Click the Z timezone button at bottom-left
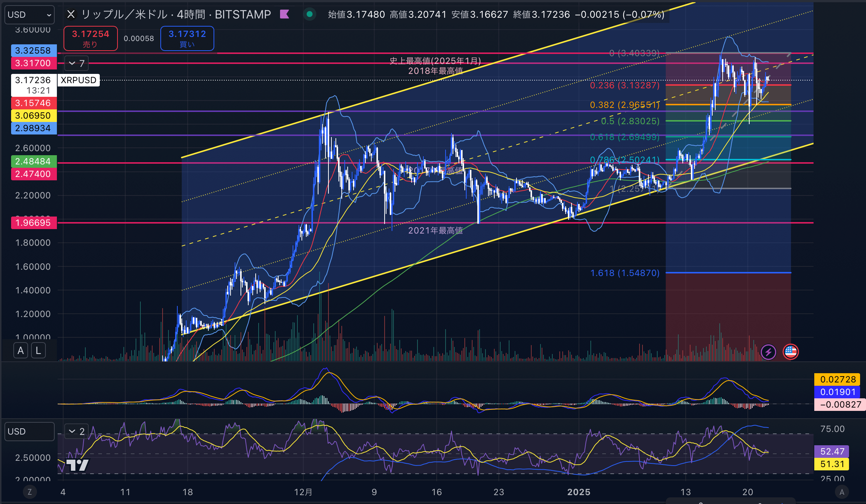 pos(30,492)
